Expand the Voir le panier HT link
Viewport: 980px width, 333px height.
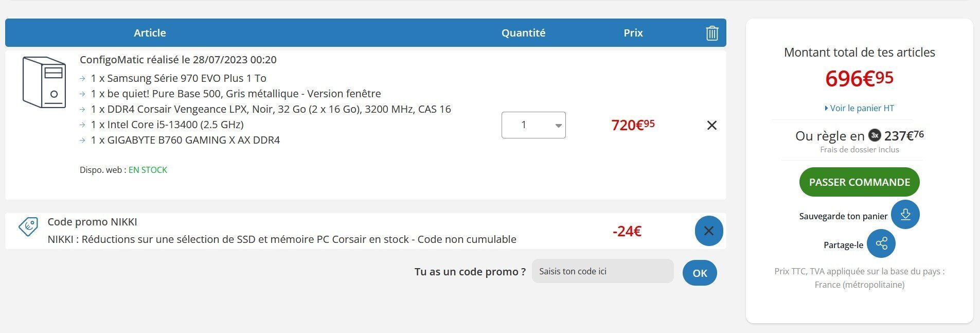[859, 108]
